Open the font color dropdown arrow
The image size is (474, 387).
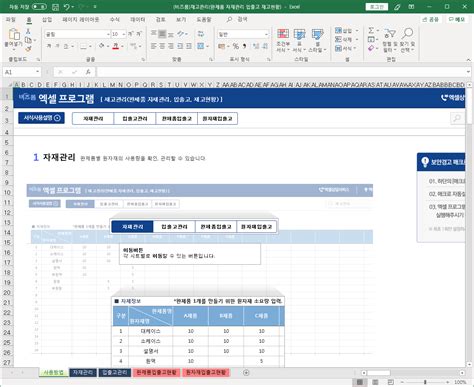pyautogui.click(x=123, y=46)
